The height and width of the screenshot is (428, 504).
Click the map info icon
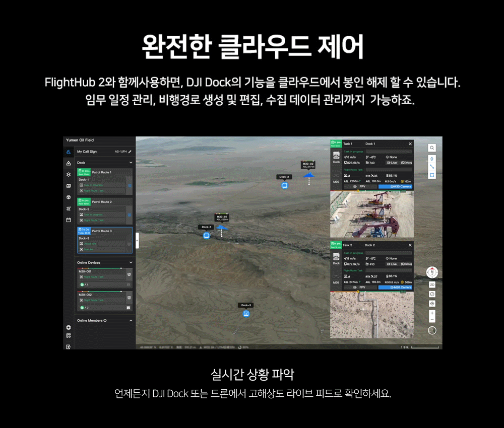tap(432, 294)
